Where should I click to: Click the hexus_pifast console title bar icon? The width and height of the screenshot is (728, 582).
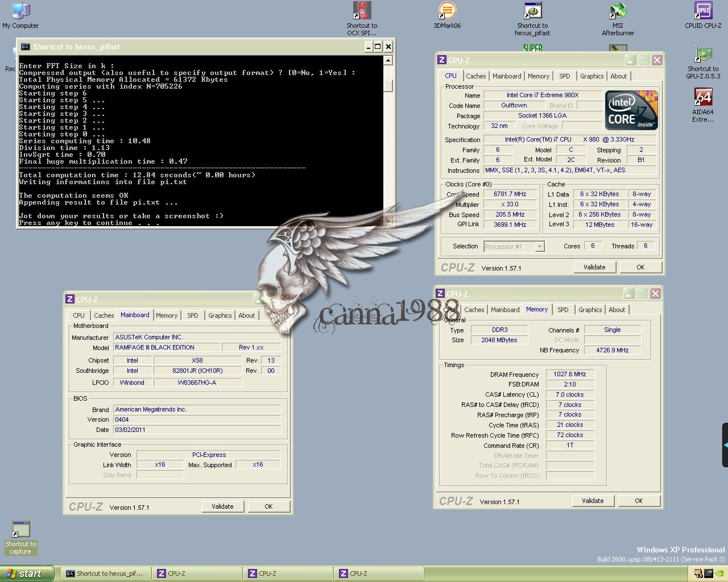(25, 47)
